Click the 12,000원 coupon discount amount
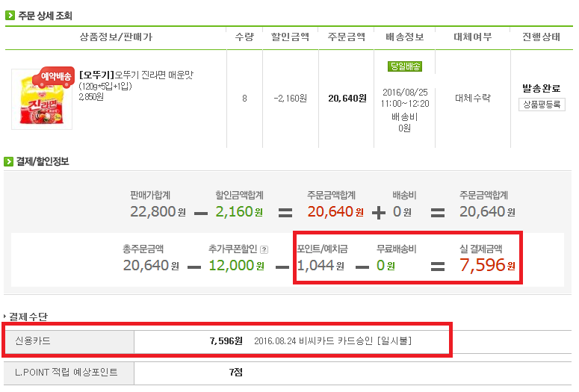579x392 pixels. (237, 265)
